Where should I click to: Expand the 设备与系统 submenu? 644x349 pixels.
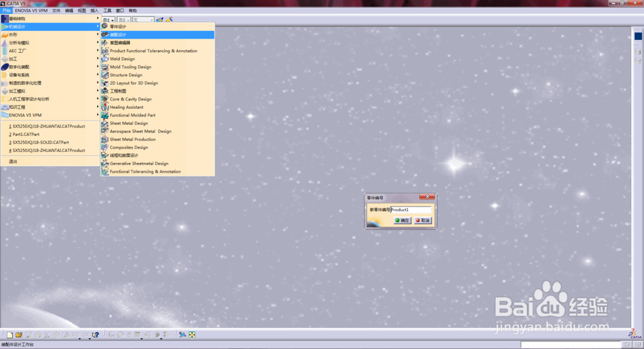click(x=50, y=75)
